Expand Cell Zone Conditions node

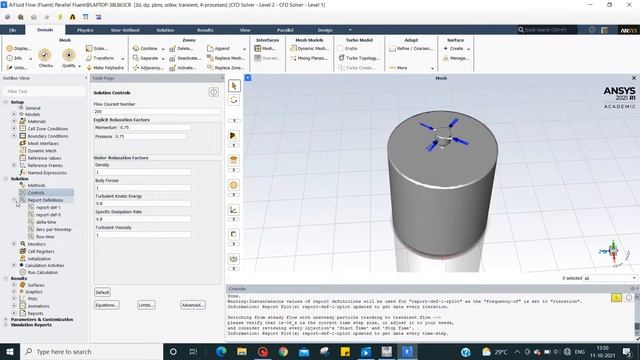point(14,129)
